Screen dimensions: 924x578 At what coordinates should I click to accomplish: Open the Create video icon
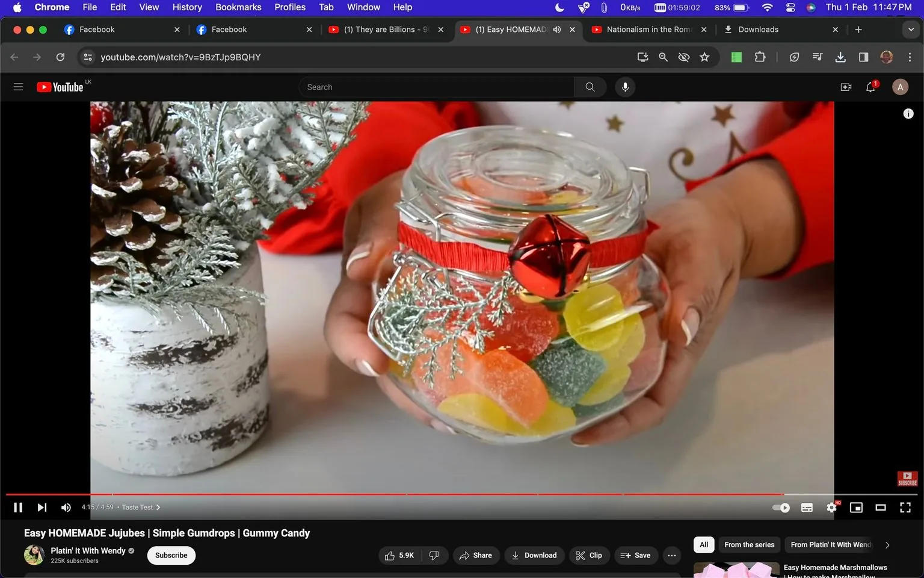click(x=845, y=87)
